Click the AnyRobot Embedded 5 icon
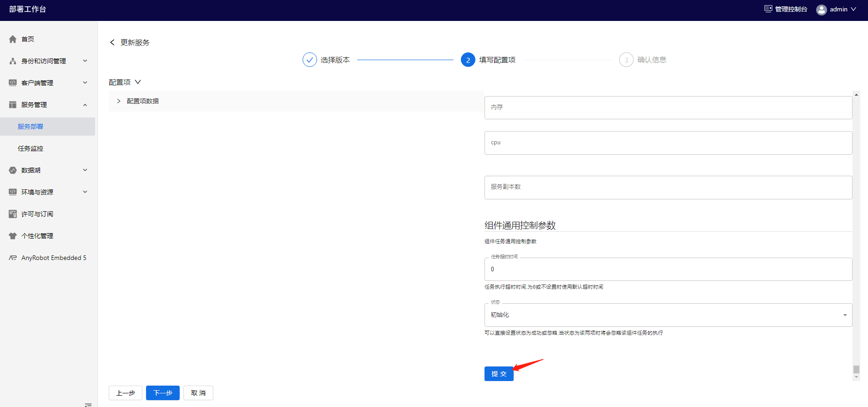Image resolution: width=868 pixels, height=407 pixels. [13, 258]
